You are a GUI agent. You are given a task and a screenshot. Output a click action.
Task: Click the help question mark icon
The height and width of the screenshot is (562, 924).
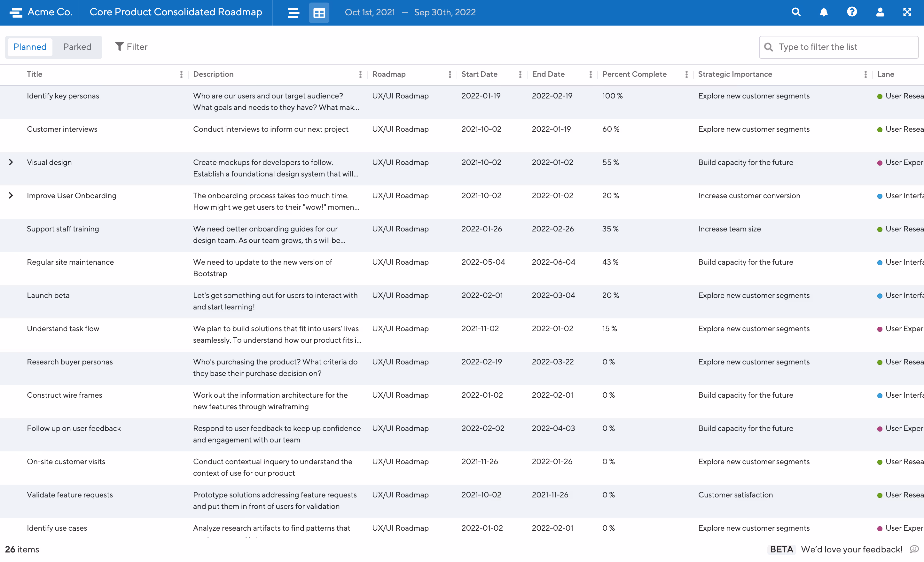852,12
